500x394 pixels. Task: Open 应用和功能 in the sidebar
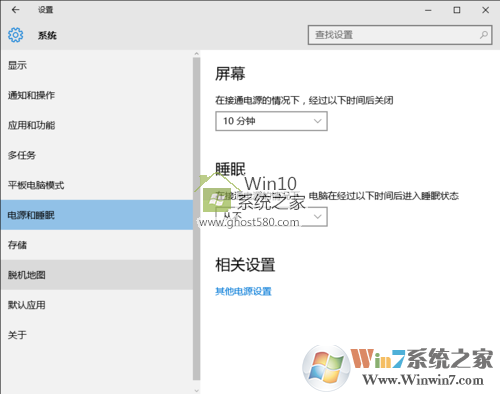pyautogui.click(x=97, y=125)
